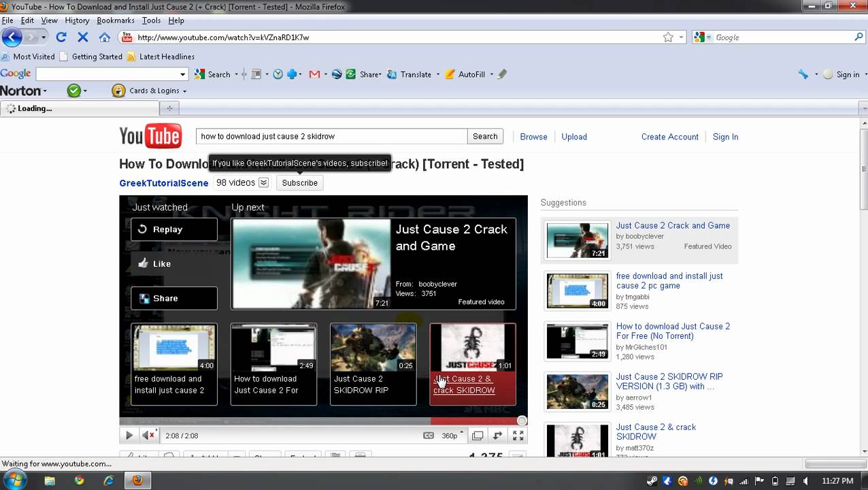Image resolution: width=868 pixels, height=490 pixels.
Task: Toggle the expand player size icon
Action: point(498,436)
